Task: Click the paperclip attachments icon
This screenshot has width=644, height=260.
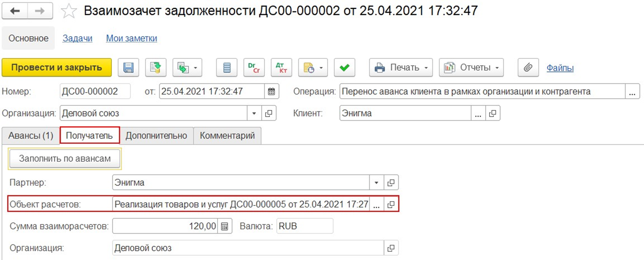Action: tap(528, 68)
